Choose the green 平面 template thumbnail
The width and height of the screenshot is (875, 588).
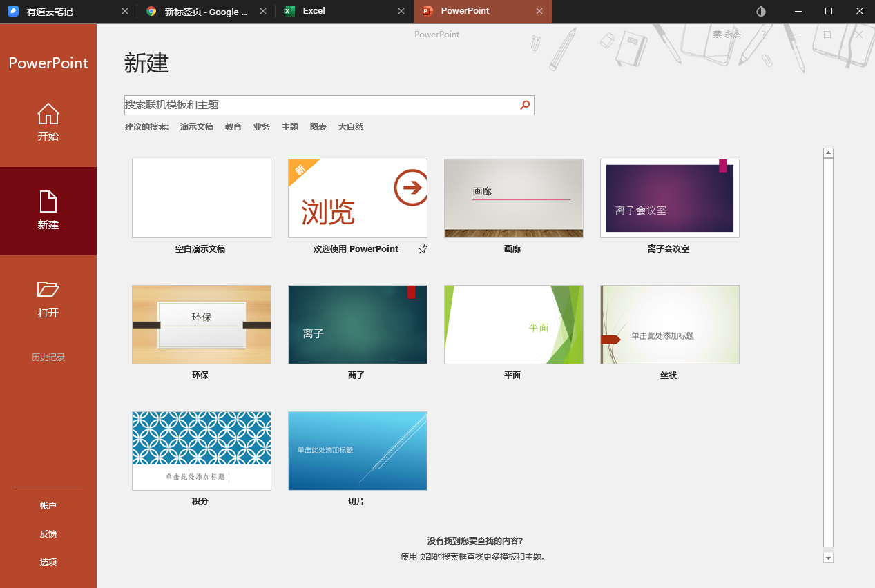[x=514, y=325]
